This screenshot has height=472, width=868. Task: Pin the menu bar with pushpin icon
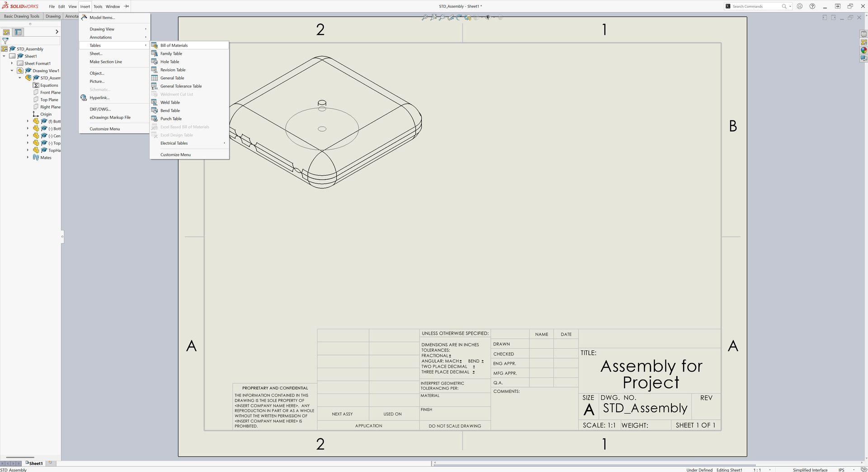(x=127, y=6)
